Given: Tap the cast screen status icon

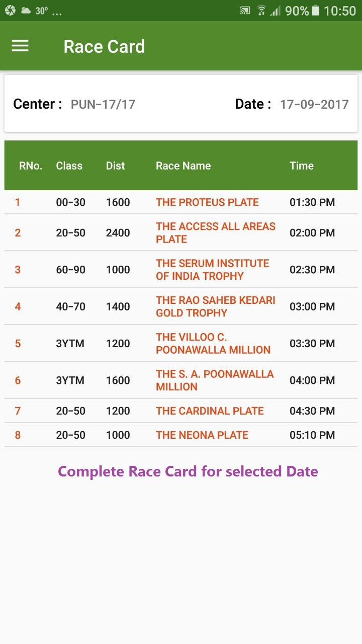Looking at the screenshot, I should click(x=245, y=11).
